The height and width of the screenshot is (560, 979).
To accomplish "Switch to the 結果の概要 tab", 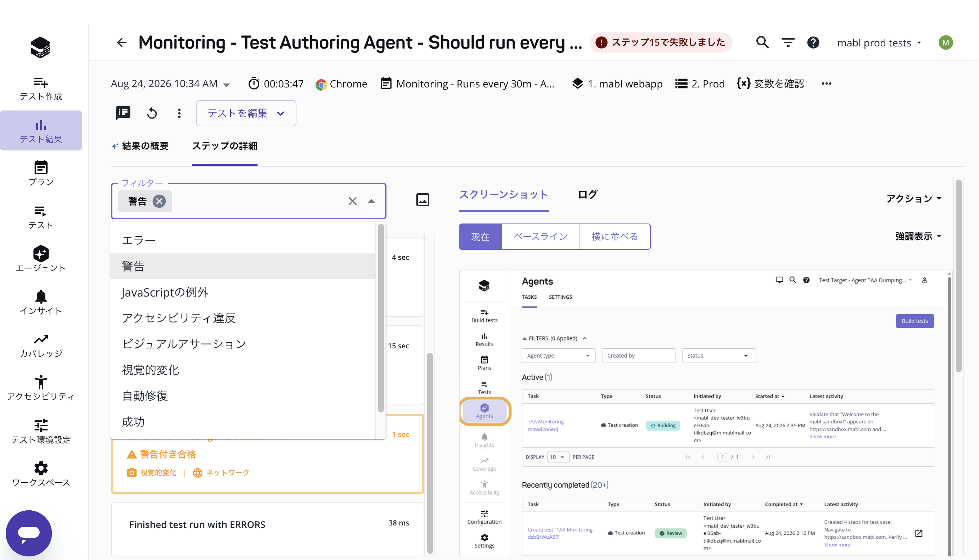I will tap(140, 146).
